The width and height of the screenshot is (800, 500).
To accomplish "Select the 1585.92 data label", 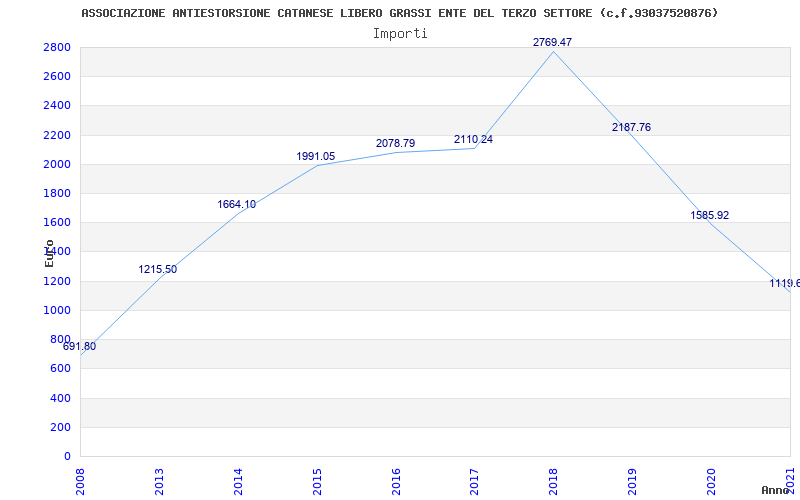I will 710,215.
